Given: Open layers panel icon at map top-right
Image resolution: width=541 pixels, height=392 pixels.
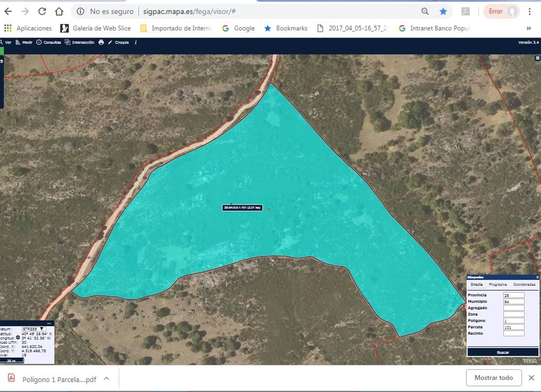Looking at the screenshot, I should (x=537, y=58).
